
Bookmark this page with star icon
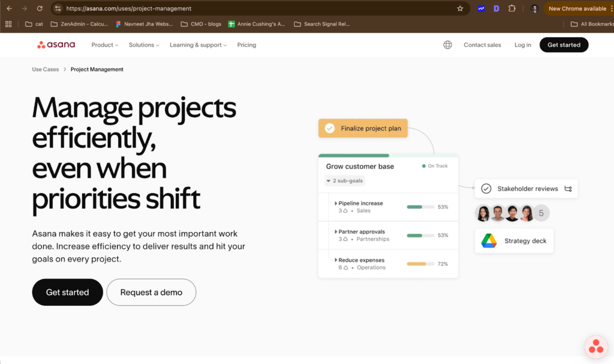click(x=460, y=8)
